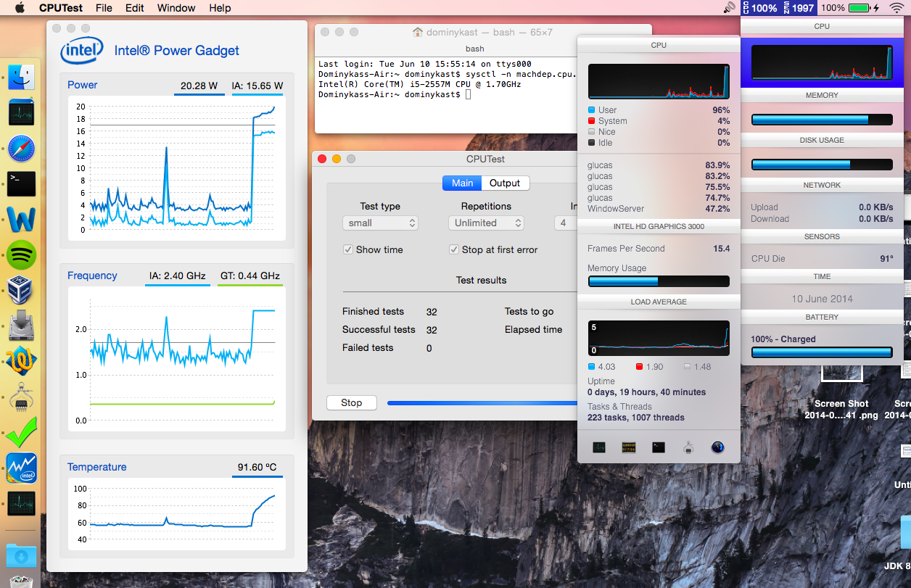Open Console icon in iStat CPU panel
Screen dimensions: 911x588
[629, 447]
